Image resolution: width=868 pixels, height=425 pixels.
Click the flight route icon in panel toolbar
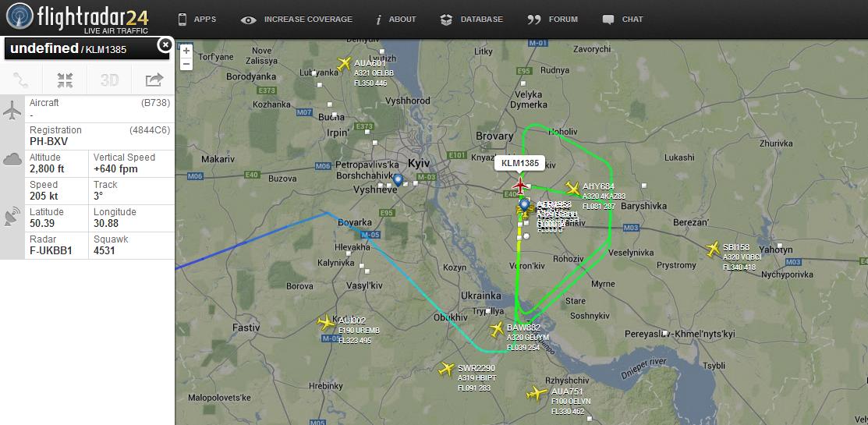coord(21,80)
